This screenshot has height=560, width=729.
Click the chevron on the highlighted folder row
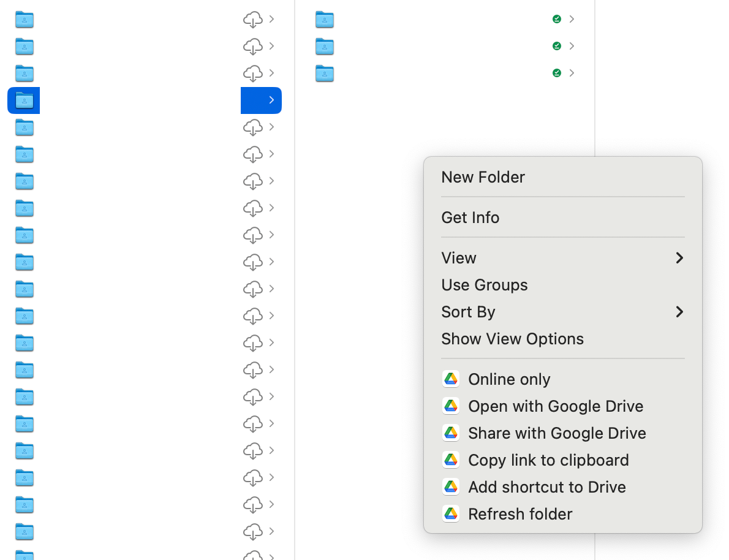pyautogui.click(x=271, y=100)
